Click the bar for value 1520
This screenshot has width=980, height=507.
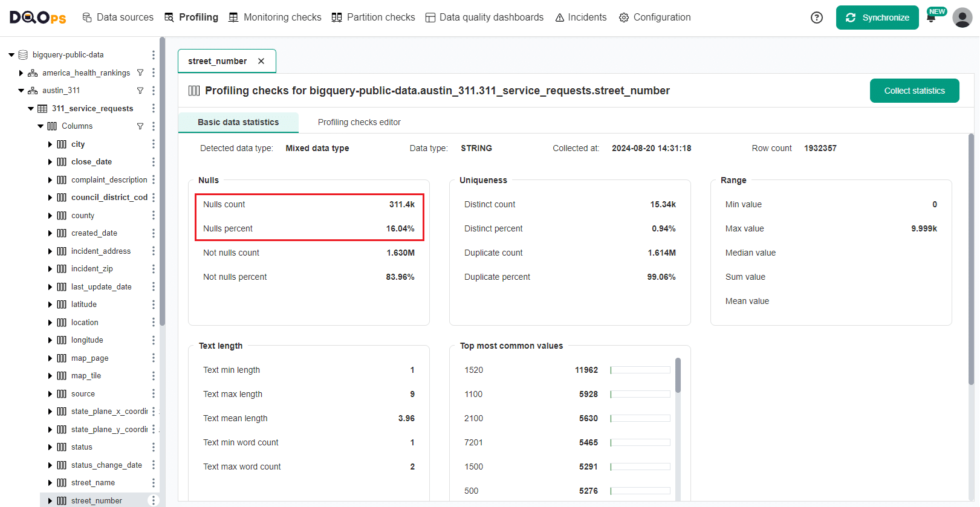640,370
